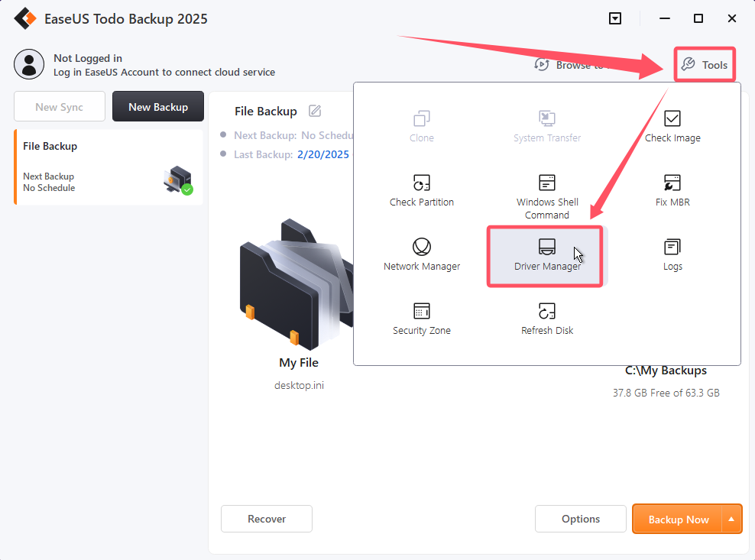Viewport: 755px width, 560px height.
Task: Open Security Zone tool
Action: click(x=421, y=319)
